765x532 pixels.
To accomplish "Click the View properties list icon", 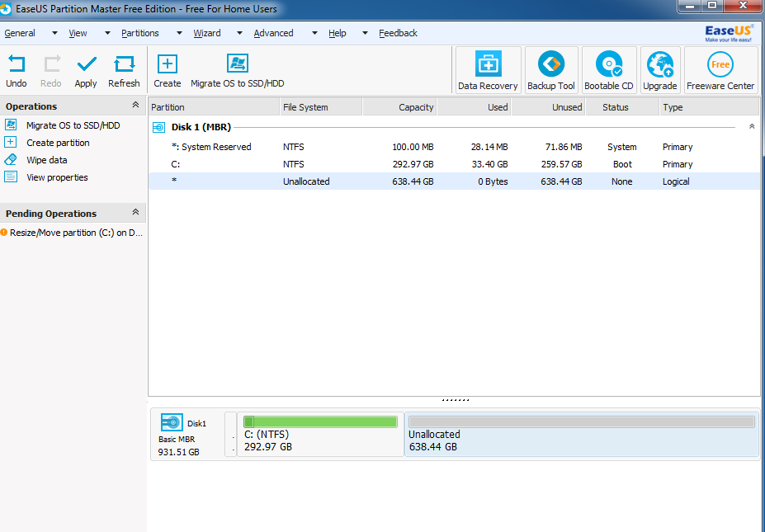I will tap(11, 177).
